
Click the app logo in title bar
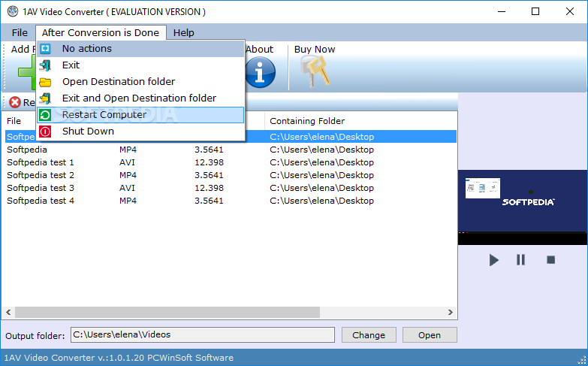click(x=12, y=11)
